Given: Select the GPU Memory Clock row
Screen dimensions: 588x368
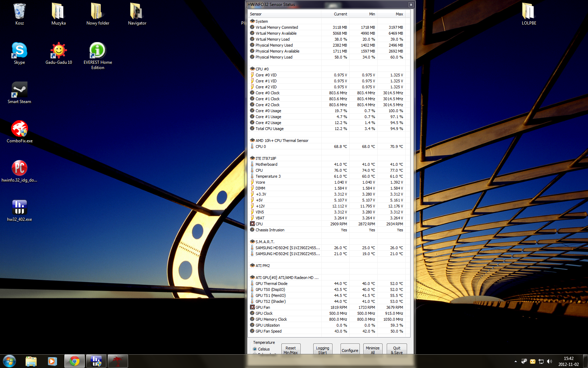Looking at the screenshot, I should (327, 319).
